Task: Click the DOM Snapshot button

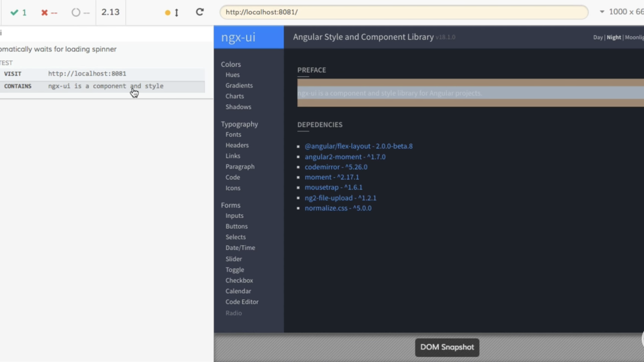Action: (x=447, y=347)
